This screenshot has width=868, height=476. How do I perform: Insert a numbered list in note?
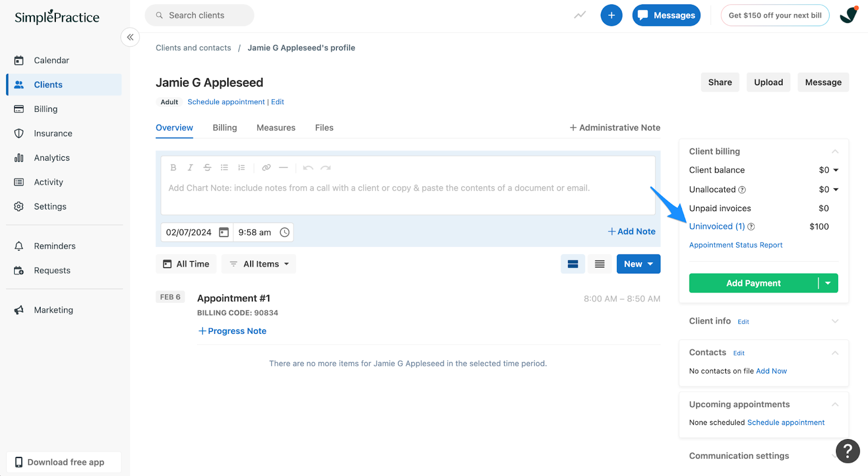click(x=241, y=168)
